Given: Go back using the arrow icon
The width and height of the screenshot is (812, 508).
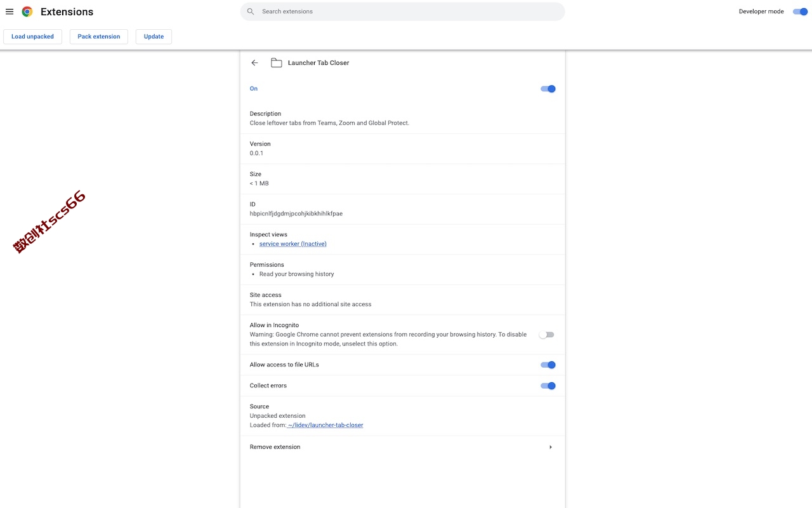Looking at the screenshot, I should click(254, 63).
